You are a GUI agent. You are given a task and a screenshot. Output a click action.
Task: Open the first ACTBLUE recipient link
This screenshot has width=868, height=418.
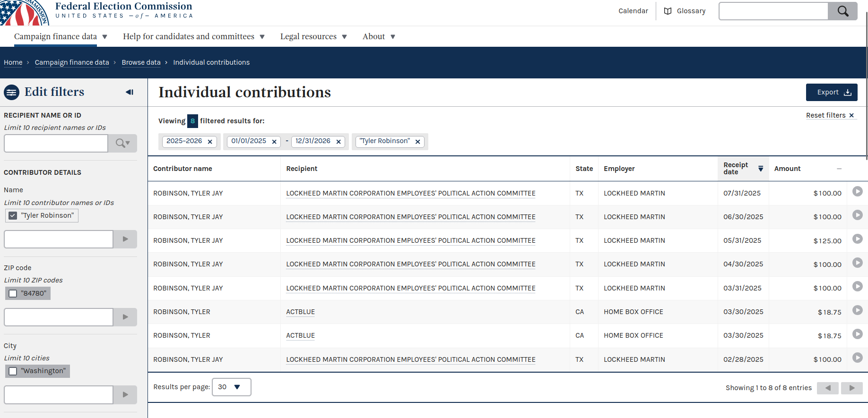point(301,312)
